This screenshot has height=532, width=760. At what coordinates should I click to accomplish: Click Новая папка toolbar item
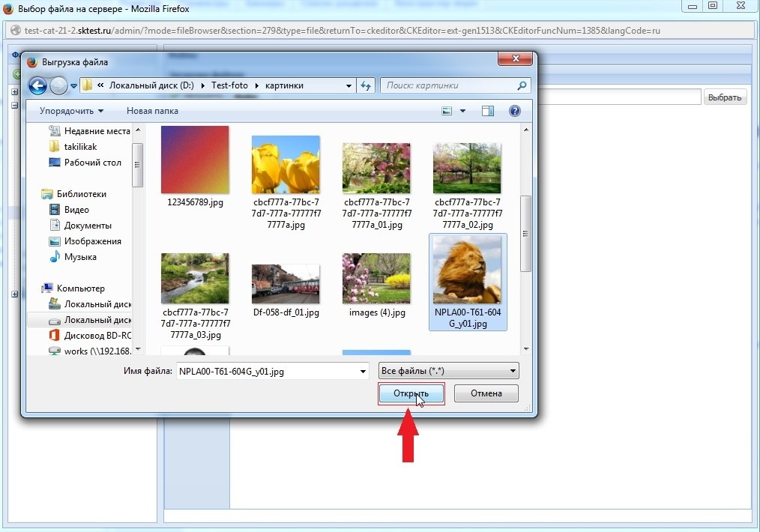click(x=152, y=111)
